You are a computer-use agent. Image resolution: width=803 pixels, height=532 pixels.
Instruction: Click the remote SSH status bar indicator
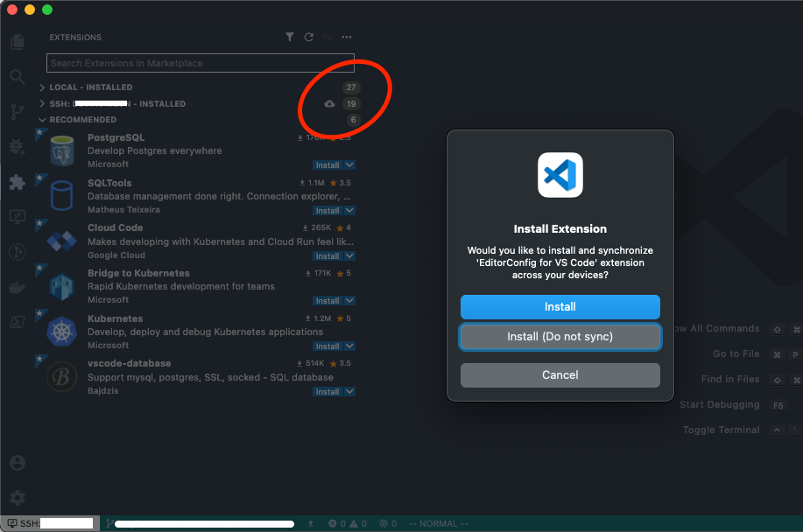click(x=50, y=523)
